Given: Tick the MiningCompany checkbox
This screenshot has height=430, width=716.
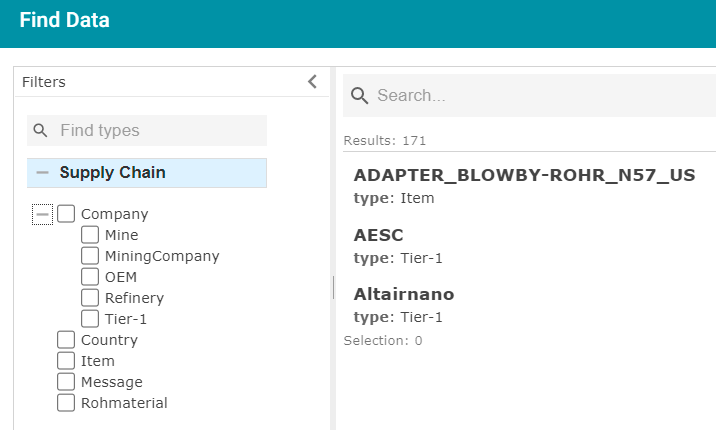Looking at the screenshot, I should click(90, 256).
